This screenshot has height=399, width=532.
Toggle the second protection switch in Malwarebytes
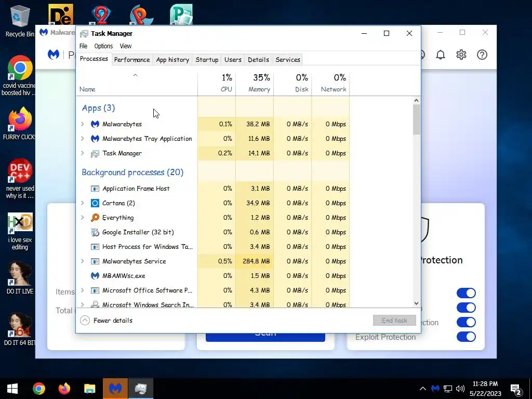coord(466,308)
